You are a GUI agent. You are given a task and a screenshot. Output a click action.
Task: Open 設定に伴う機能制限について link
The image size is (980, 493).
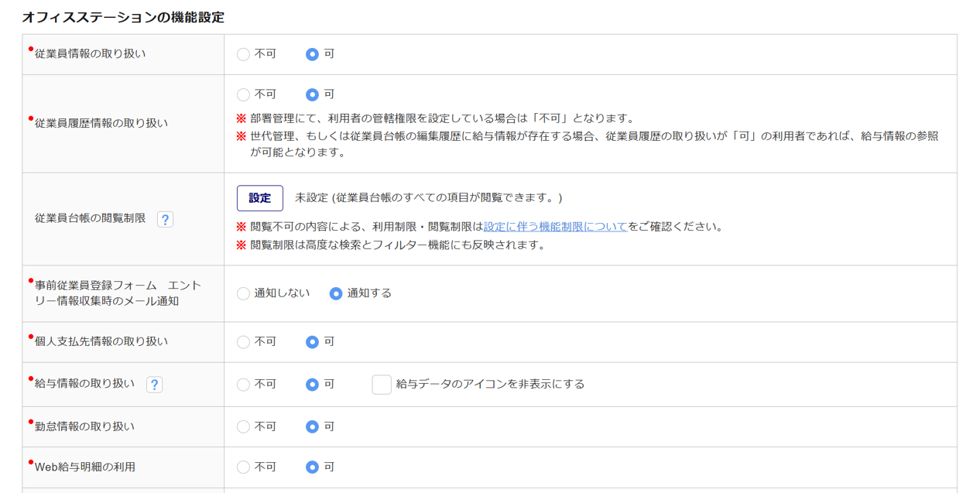pos(555,227)
